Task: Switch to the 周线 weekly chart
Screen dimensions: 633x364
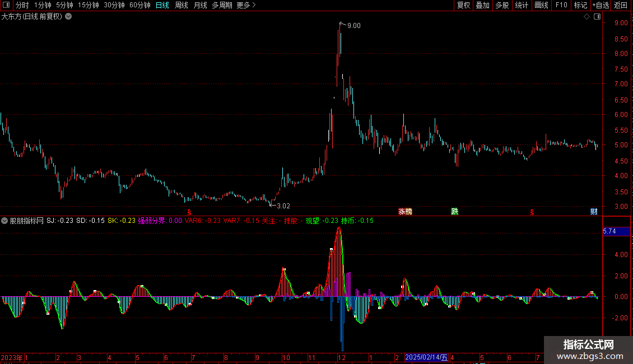Action: point(181,5)
